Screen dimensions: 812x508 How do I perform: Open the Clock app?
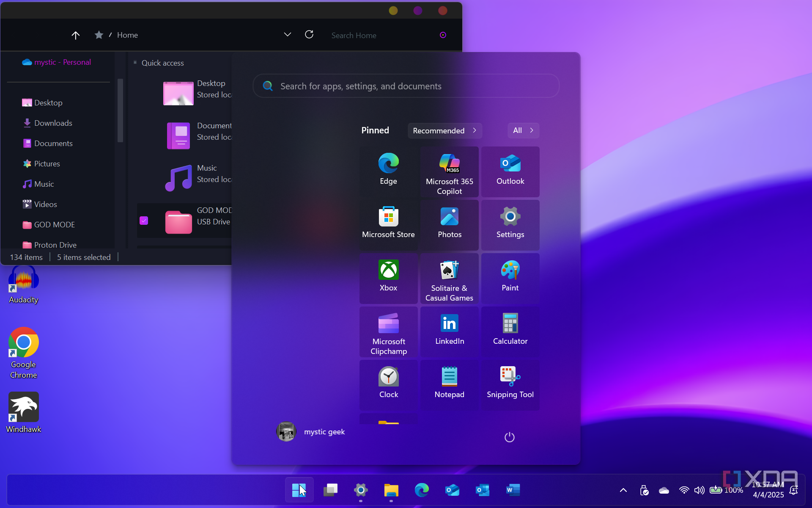pyautogui.click(x=388, y=385)
